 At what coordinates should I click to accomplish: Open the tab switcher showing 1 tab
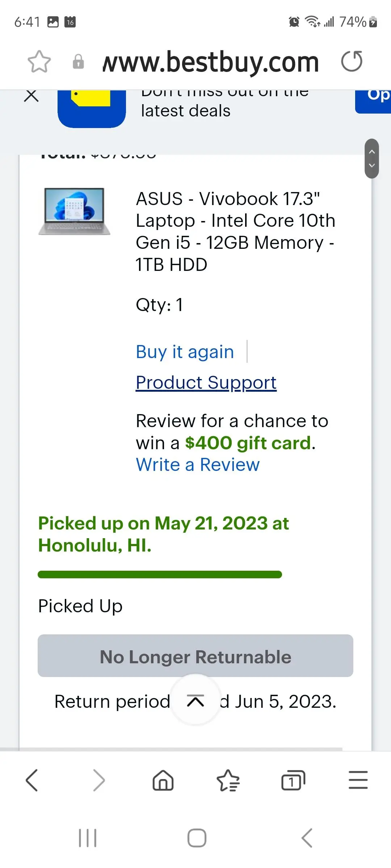(x=293, y=780)
